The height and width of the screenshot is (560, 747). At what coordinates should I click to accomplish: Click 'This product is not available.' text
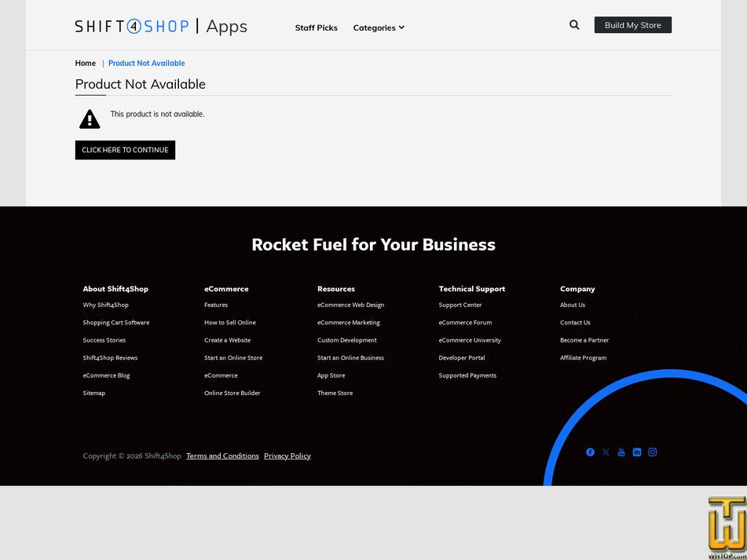coord(157,115)
